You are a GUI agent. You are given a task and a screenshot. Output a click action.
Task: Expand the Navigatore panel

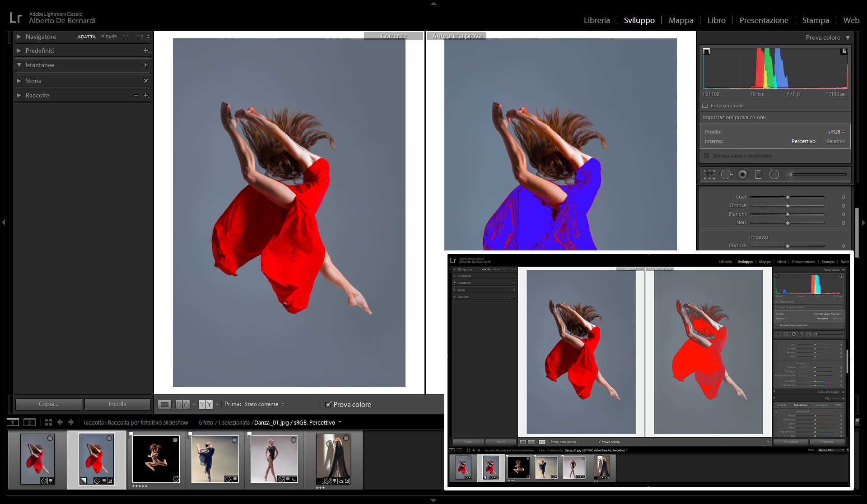19,37
